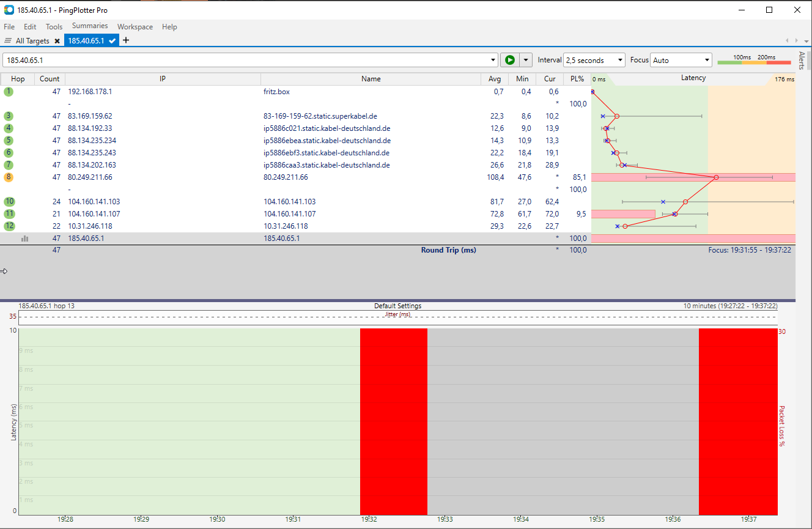Click the hop 4 green circle icon
Viewport: 812px width, 529px height.
[8, 128]
